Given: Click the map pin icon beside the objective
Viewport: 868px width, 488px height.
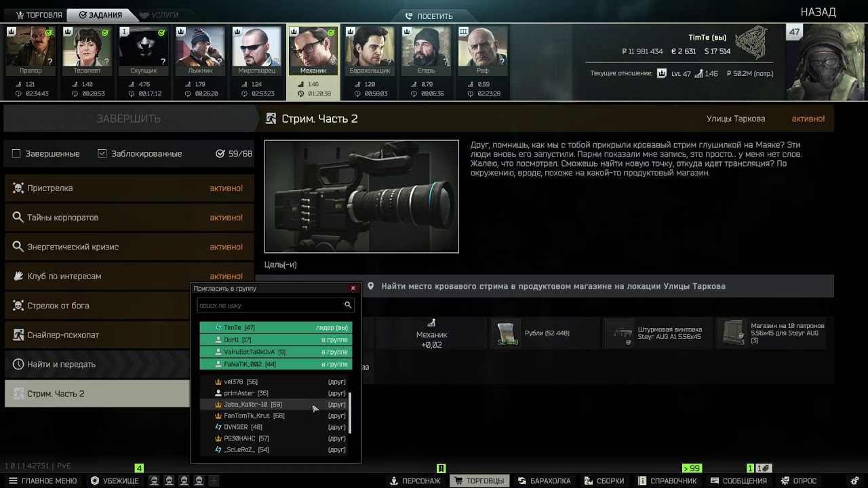Looking at the screenshot, I should tap(371, 286).
